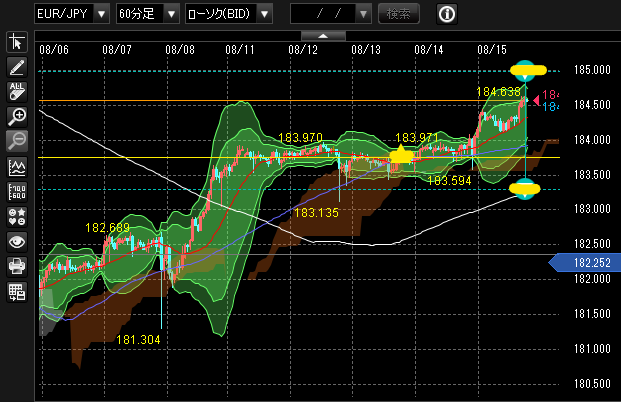The width and height of the screenshot is (621, 402).
Task: Open the ローソク(BID) chart type dropdown
Action: point(229,14)
